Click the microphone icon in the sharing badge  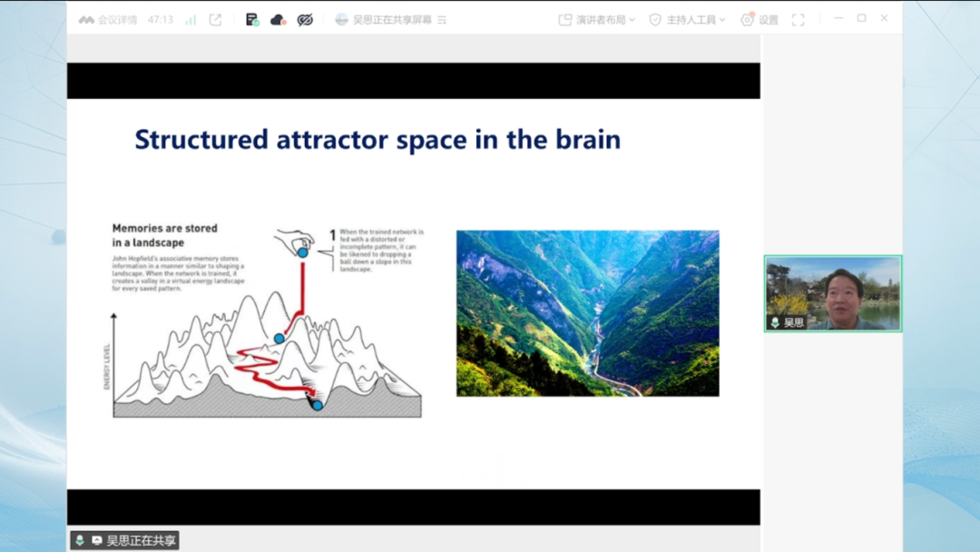coord(80,540)
